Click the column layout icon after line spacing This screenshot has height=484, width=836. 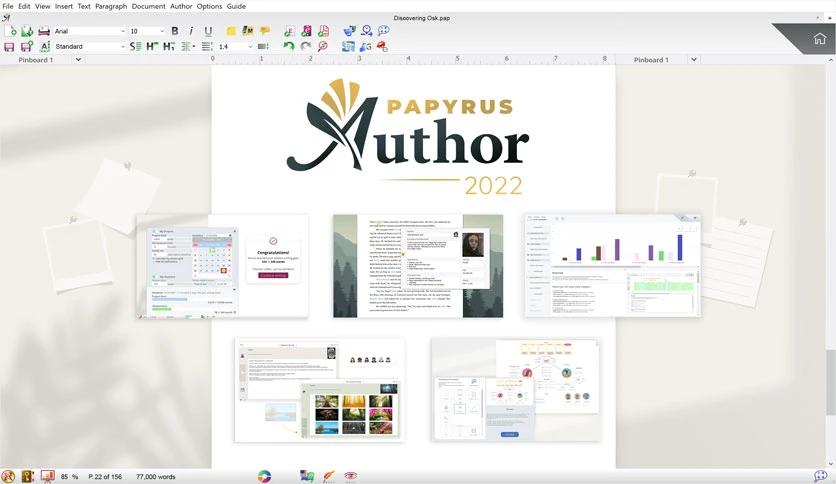263,47
